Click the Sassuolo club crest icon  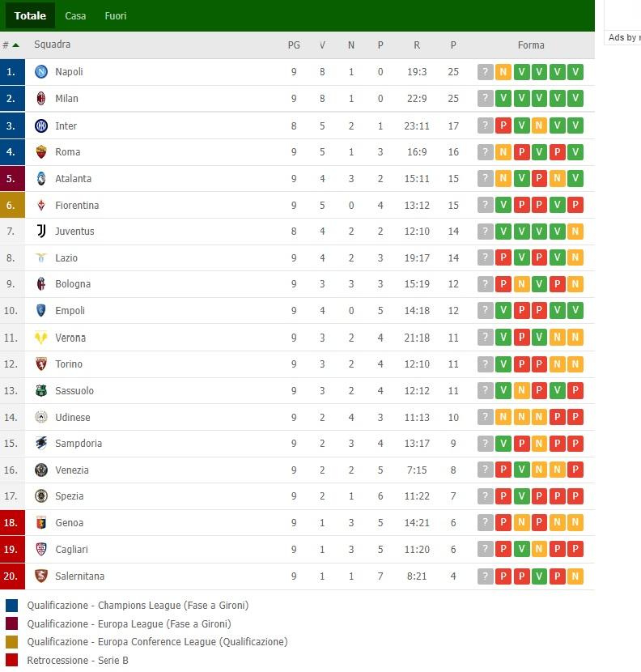[x=41, y=390]
